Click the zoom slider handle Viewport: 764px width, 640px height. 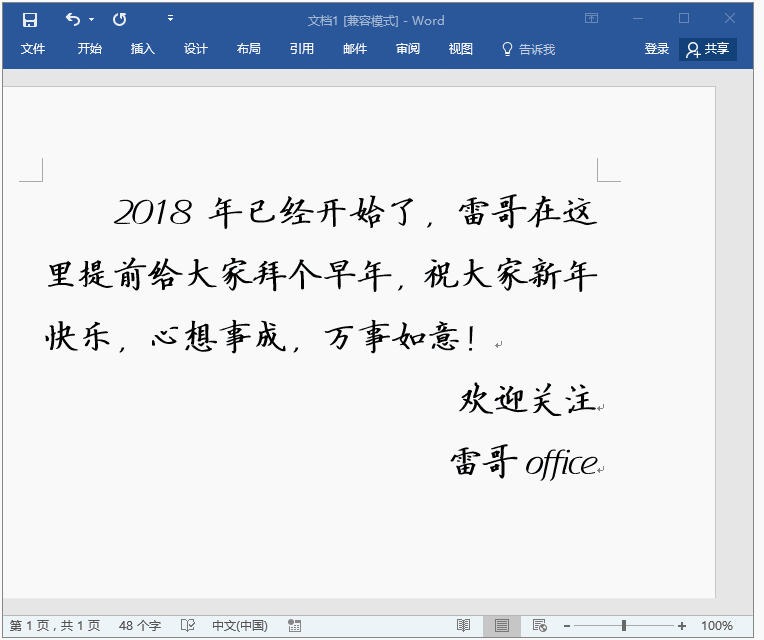624,625
